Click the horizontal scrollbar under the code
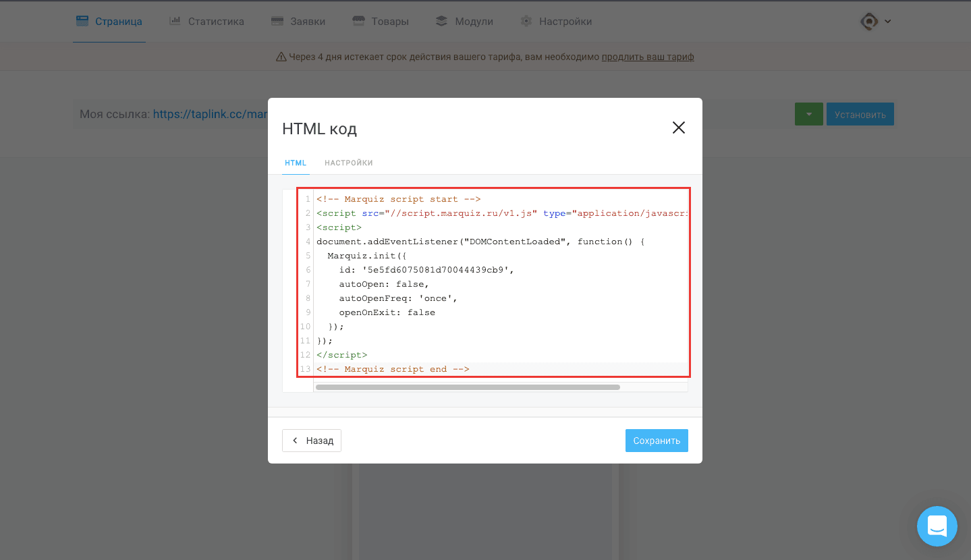This screenshot has height=560, width=971. coord(468,387)
